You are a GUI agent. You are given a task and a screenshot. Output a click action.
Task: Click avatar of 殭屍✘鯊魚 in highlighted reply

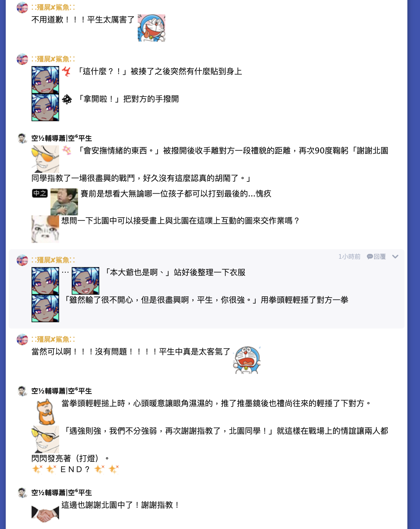[x=22, y=260]
